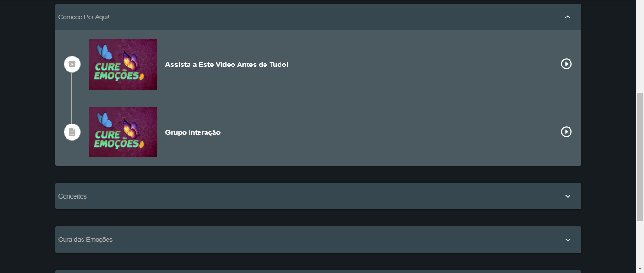The width and height of the screenshot is (644, 273).
Task: Click the Cura das Emoções header label
Action: (x=85, y=240)
